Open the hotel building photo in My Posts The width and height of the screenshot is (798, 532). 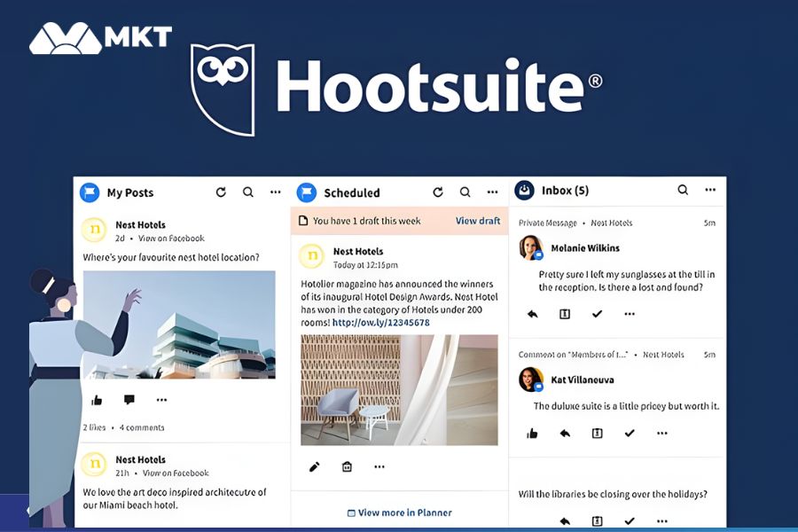click(178, 325)
